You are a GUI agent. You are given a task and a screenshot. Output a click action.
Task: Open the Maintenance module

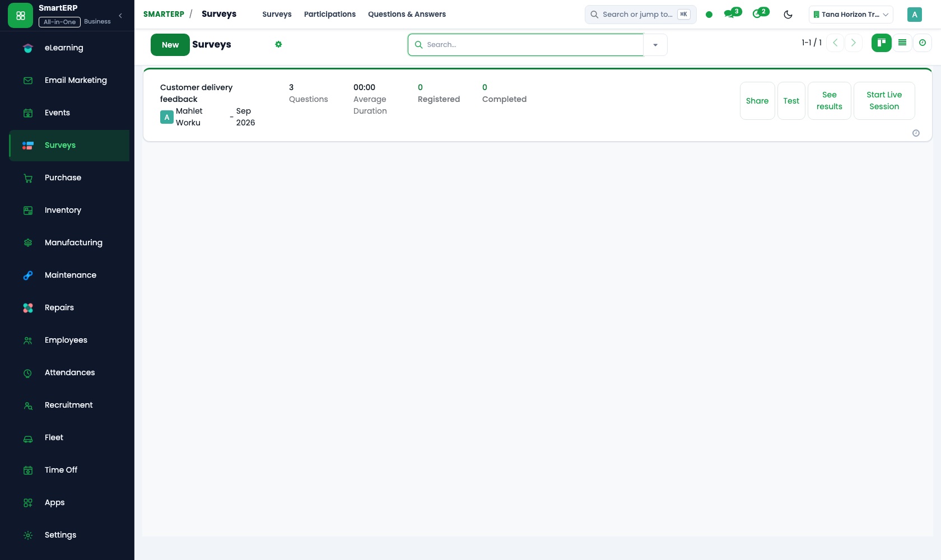pos(69,275)
